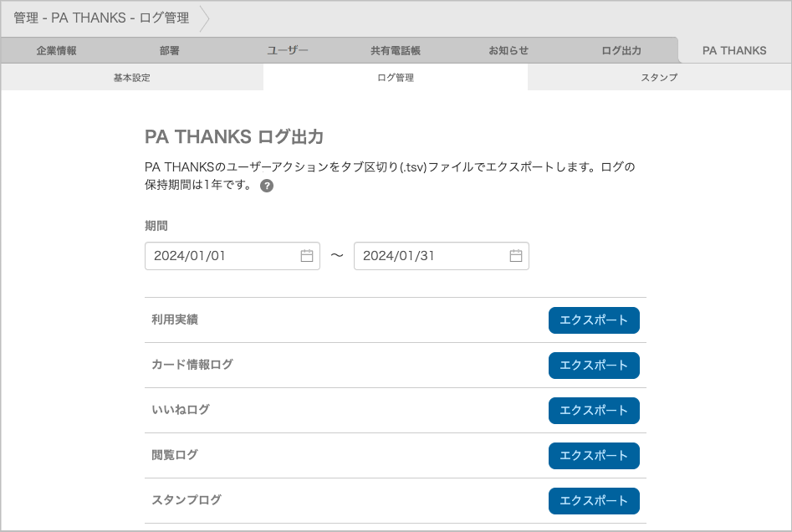The image size is (792, 532).
Task: Export the カード情報ログ data
Action: click(x=594, y=366)
